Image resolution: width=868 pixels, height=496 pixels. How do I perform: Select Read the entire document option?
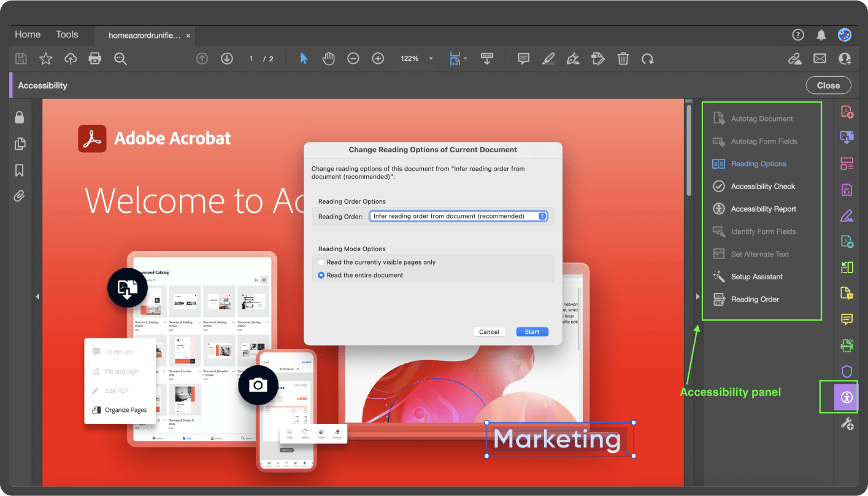[321, 276]
